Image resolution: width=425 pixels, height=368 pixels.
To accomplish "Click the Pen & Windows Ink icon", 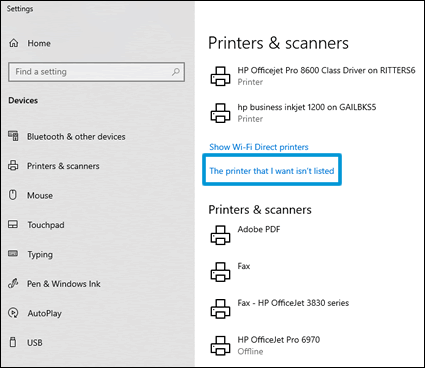I will pos(13,283).
